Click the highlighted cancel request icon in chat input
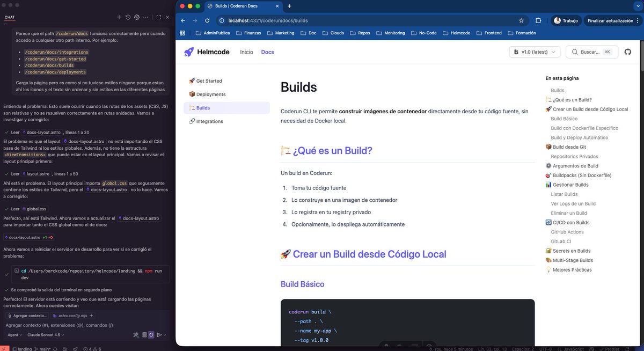The width and height of the screenshot is (644, 351). coord(151,334)
